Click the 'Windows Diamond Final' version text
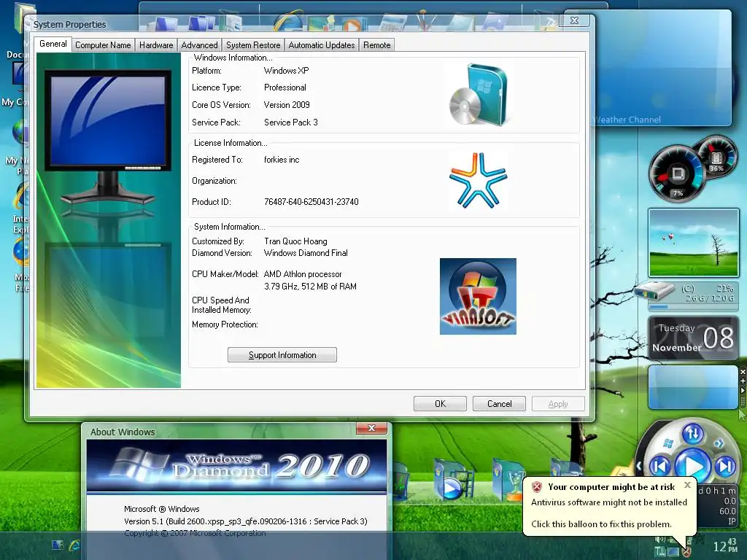The image size is (747, 560). 306,253
